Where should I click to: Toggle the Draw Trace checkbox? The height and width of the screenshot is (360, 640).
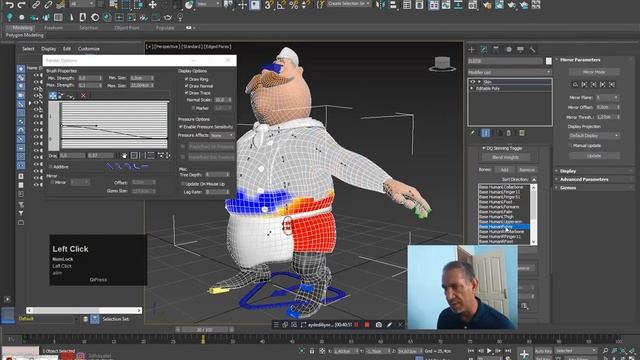[187, 93]
